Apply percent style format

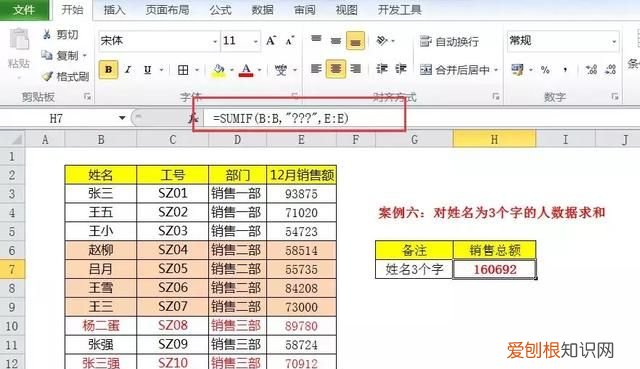click(545, 70)
